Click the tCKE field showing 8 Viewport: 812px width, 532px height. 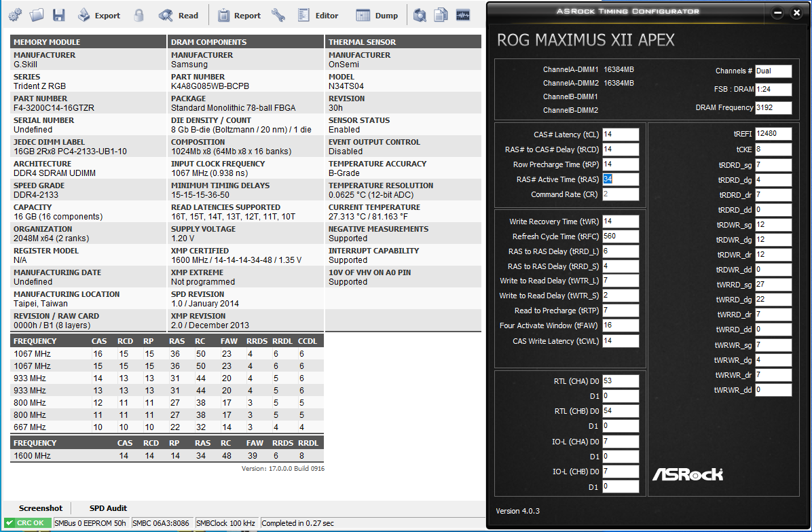pos(773,149)
